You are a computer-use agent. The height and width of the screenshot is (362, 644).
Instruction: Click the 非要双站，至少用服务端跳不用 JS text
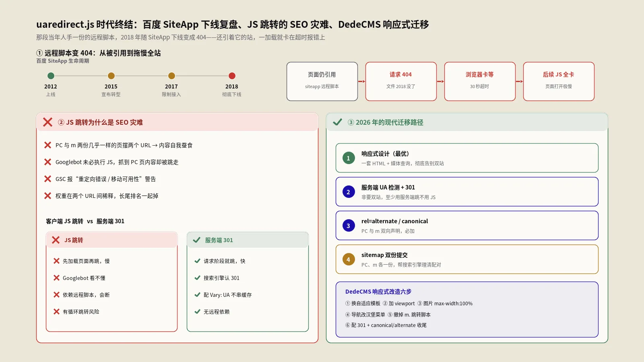point(398,197)
